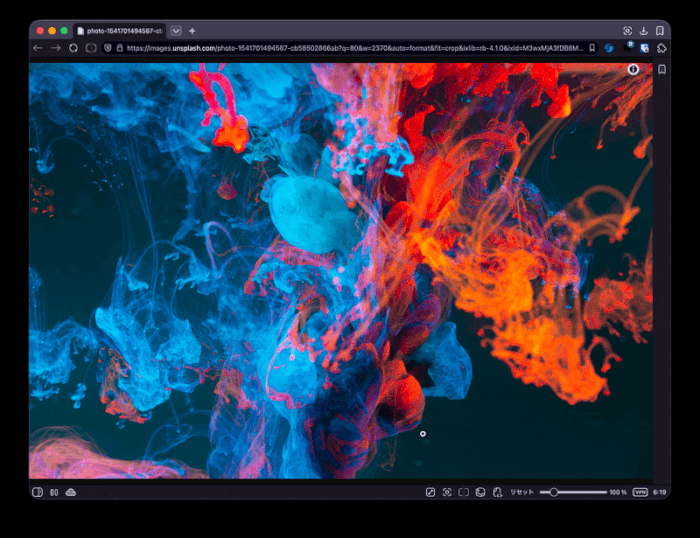Toggle the VPN button in the status bar
Image resolution: width=700 pixels, height=538 pixels.
(640, 492)
